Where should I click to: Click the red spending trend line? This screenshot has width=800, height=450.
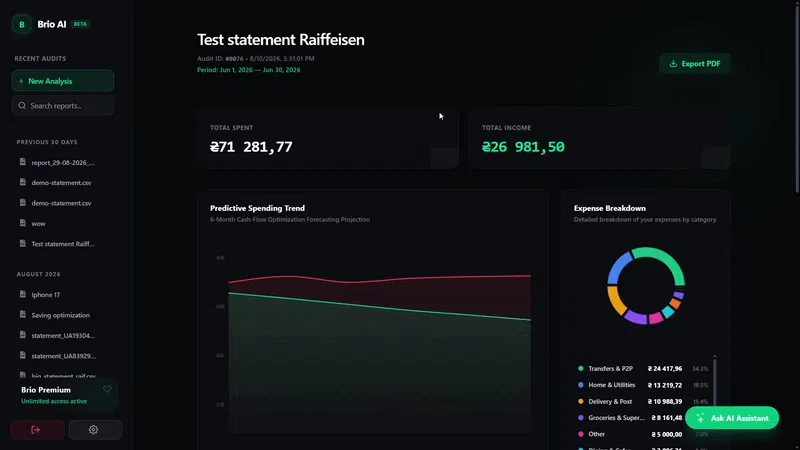380,279
